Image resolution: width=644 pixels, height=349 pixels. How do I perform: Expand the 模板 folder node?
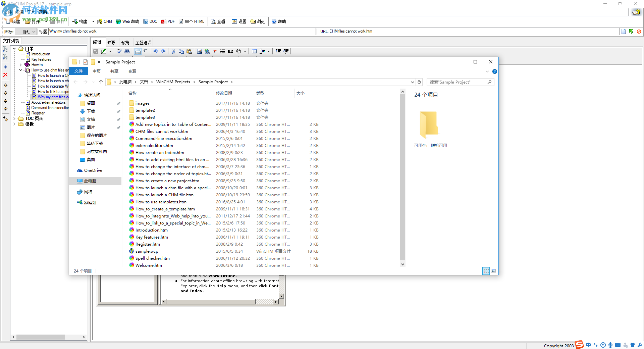tap(14, 124)
